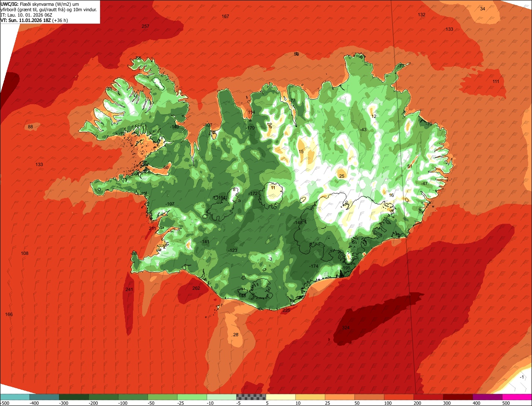Image resolution: width=532 pixels, height=406 pixels.
Task: Click the value 166 at the left edge
Action: 9,314
